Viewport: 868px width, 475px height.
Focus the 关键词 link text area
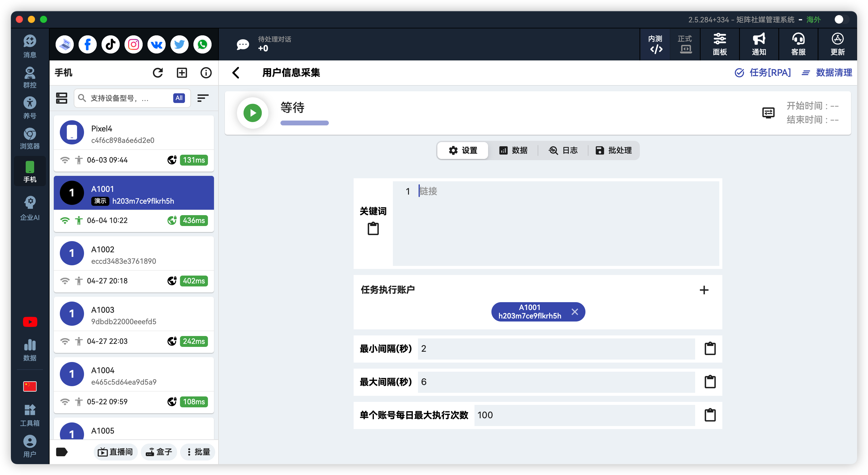click(556, 223)
